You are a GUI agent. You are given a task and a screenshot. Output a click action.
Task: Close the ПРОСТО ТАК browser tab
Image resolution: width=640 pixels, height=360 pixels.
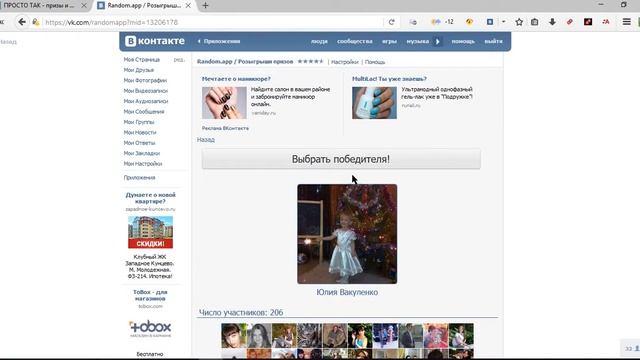pos(84,5)
